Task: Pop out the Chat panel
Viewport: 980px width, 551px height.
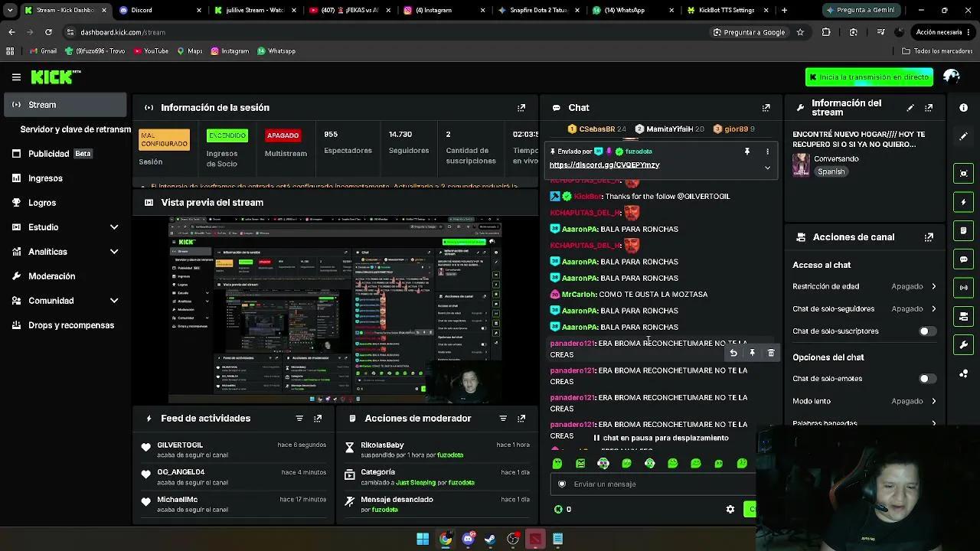Action: [766, 108]
